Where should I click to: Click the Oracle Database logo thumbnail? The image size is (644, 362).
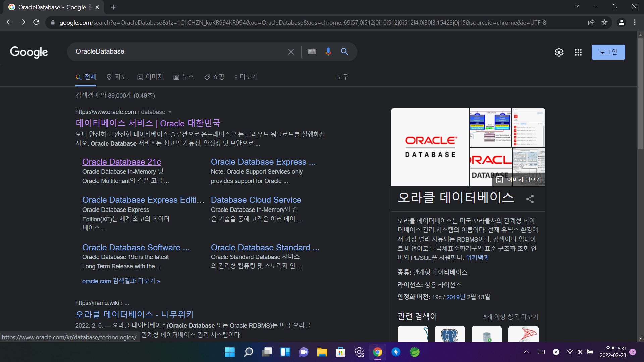tap(430, 147)
